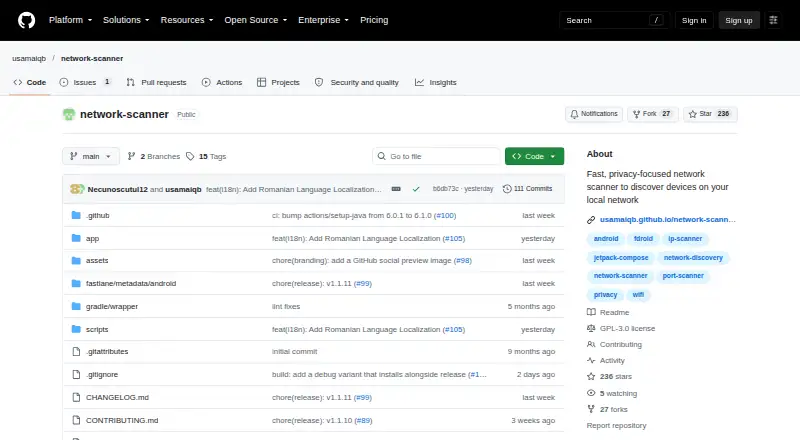This screenshot has width=800, height=440.
Task: Switch to the Code tab
Action: (x=30, y=82)
